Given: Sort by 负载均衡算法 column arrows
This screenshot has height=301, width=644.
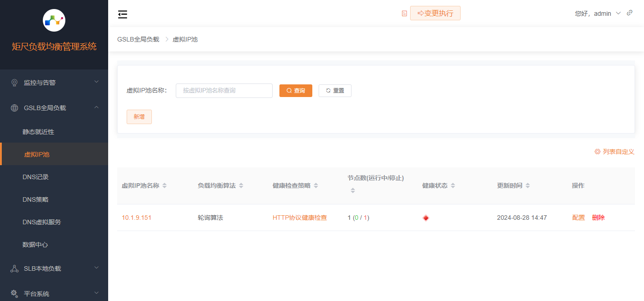Looking at the screenshot, I should click(x=241, y=186).
